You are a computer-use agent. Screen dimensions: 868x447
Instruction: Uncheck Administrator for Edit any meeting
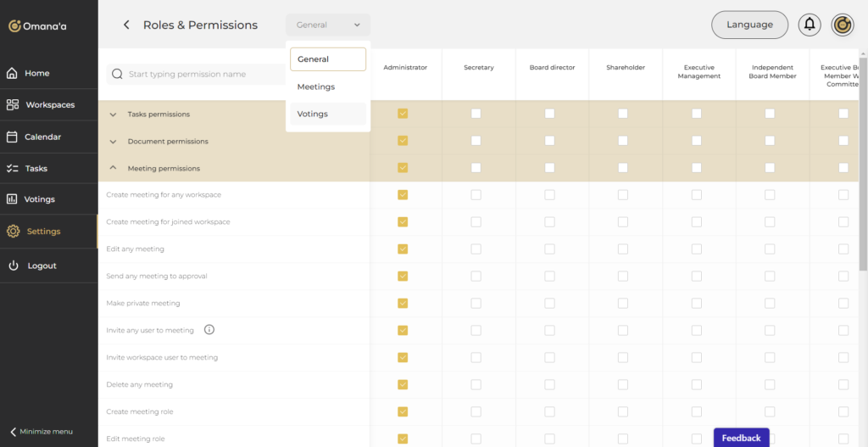pos(403,249)
